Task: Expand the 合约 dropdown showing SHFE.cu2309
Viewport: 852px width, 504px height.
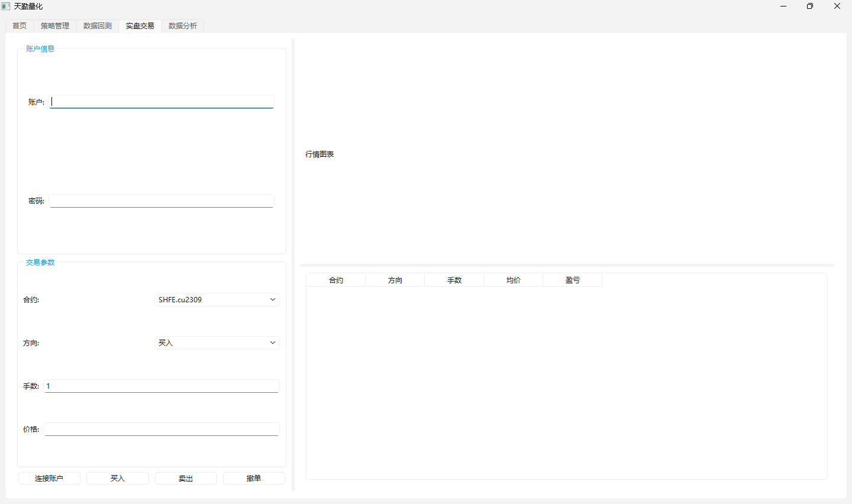Action: 217,300
